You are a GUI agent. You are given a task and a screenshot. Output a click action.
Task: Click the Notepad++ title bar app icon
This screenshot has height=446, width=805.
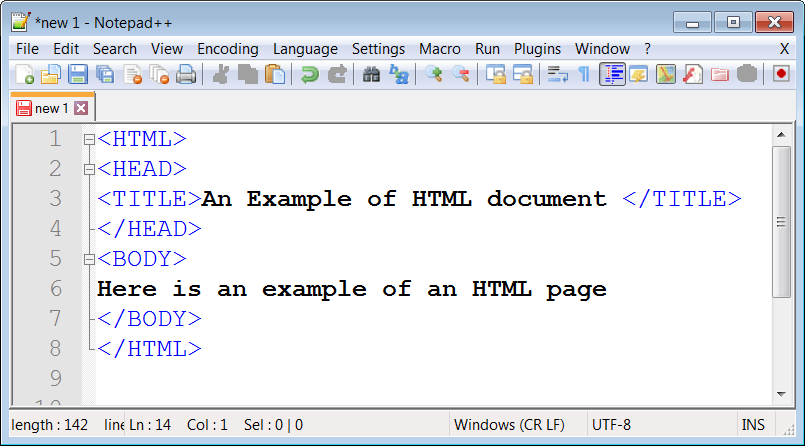pos(21,22)
